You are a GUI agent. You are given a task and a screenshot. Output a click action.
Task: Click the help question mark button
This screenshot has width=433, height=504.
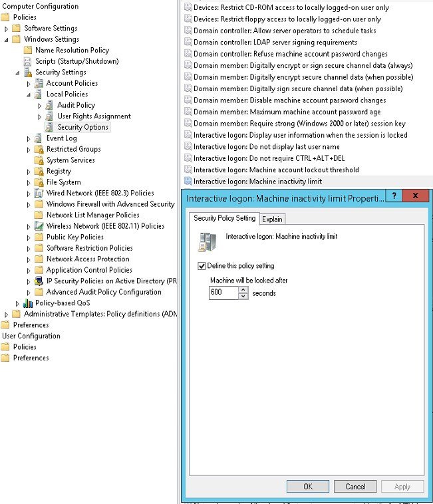(394, 195)
